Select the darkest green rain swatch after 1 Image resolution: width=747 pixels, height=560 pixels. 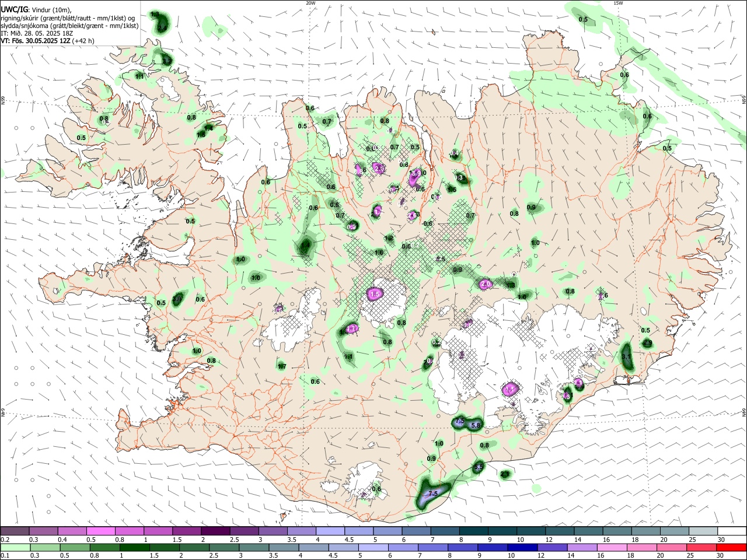click(134, 547)
